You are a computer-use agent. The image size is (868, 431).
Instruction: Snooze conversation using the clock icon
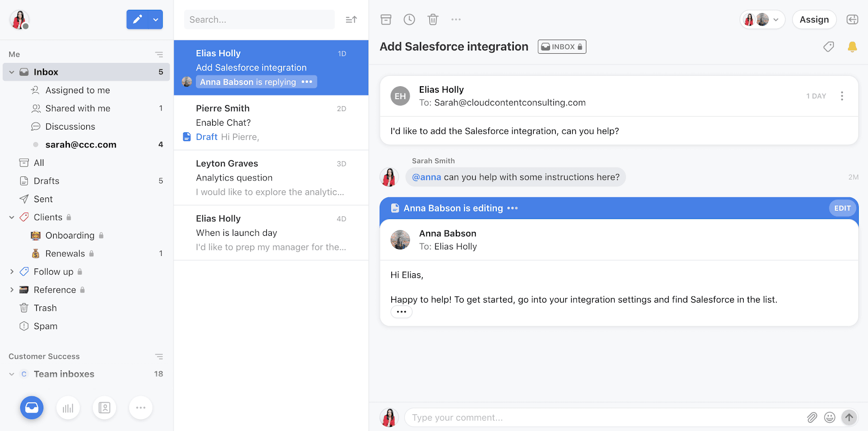pos(409,20)
